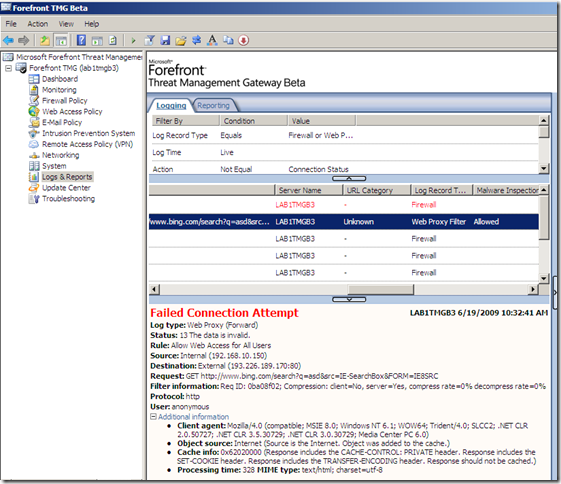Open the Action menu

[38, 24]
